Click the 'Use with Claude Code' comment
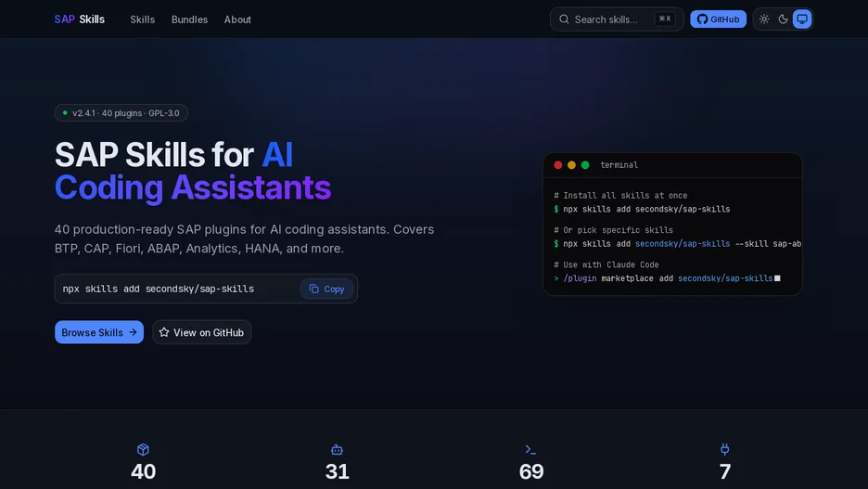 point(606,264)
